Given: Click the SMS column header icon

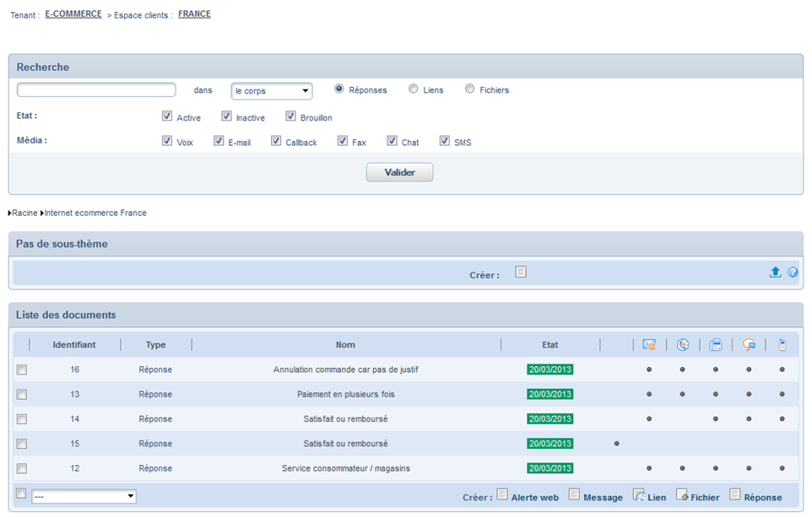Looking at the screenshot, I should pyautogui.click(x=782, y=345).
